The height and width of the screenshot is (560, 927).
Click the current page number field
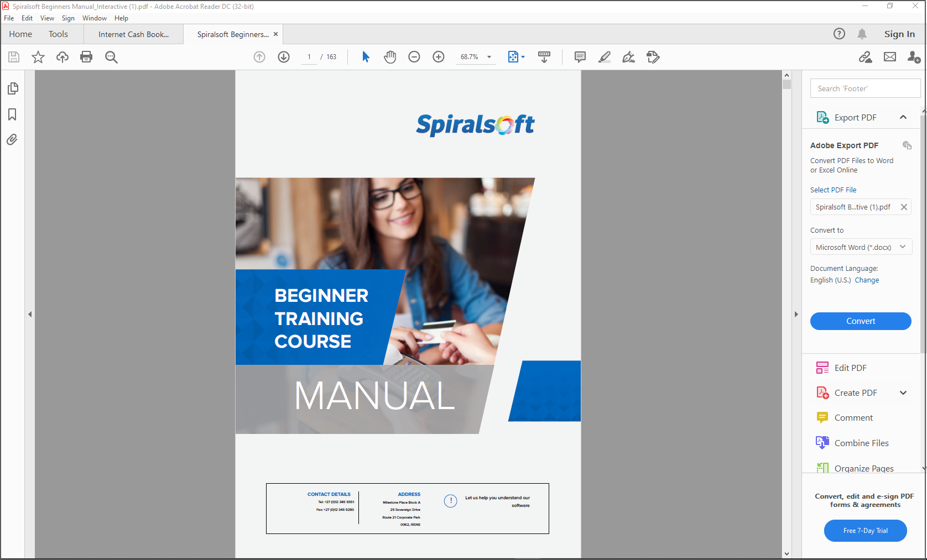point(309,57)
